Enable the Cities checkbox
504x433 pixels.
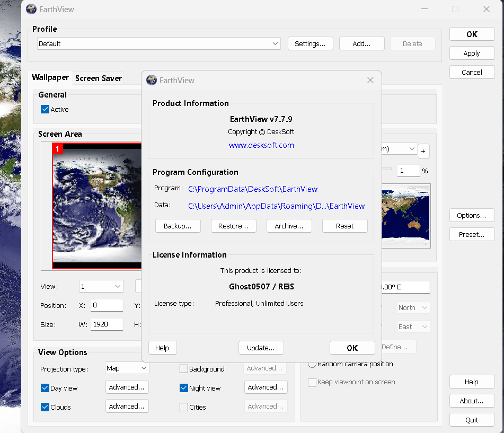(x=184, y=407)
